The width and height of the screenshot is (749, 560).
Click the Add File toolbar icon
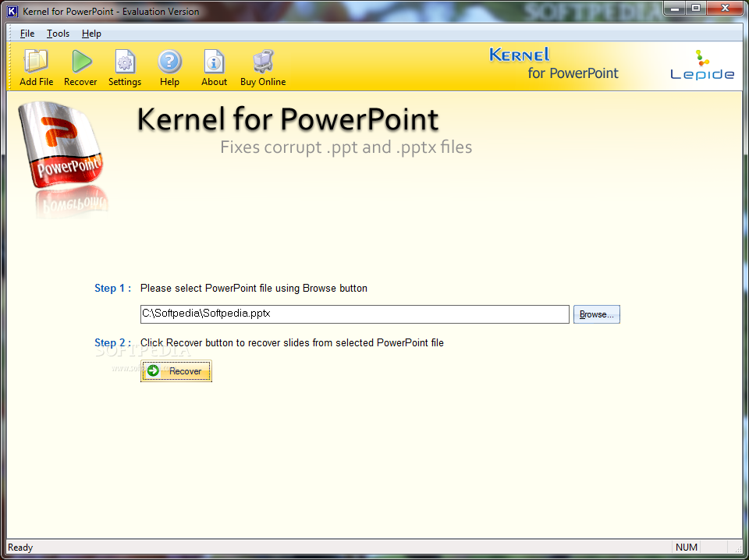click(37, 68)
